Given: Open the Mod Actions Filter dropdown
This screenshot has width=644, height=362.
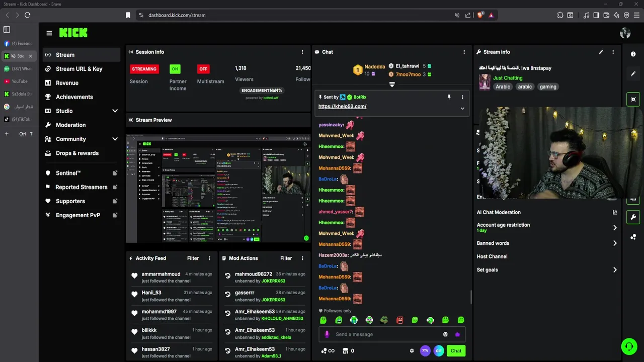Looking at the screenshot, I should [x=286, y=258].
